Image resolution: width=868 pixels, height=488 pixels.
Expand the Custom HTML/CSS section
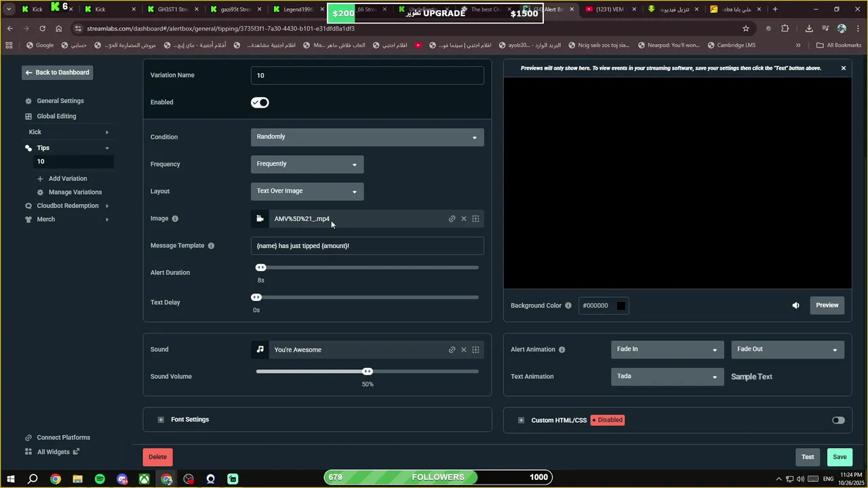[x=521, y=420]
